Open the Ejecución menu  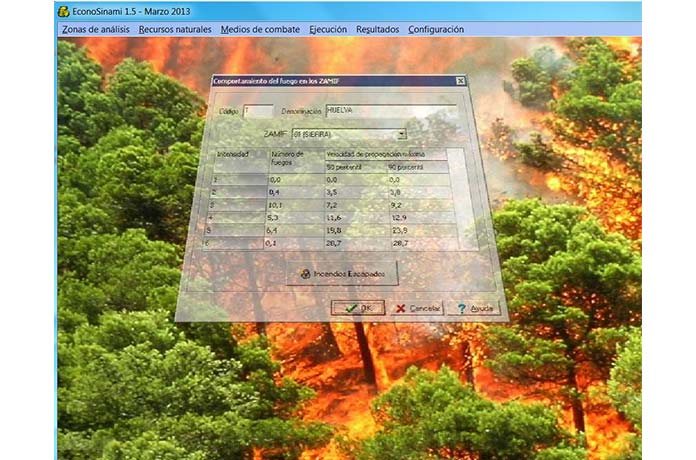(328, 30)
